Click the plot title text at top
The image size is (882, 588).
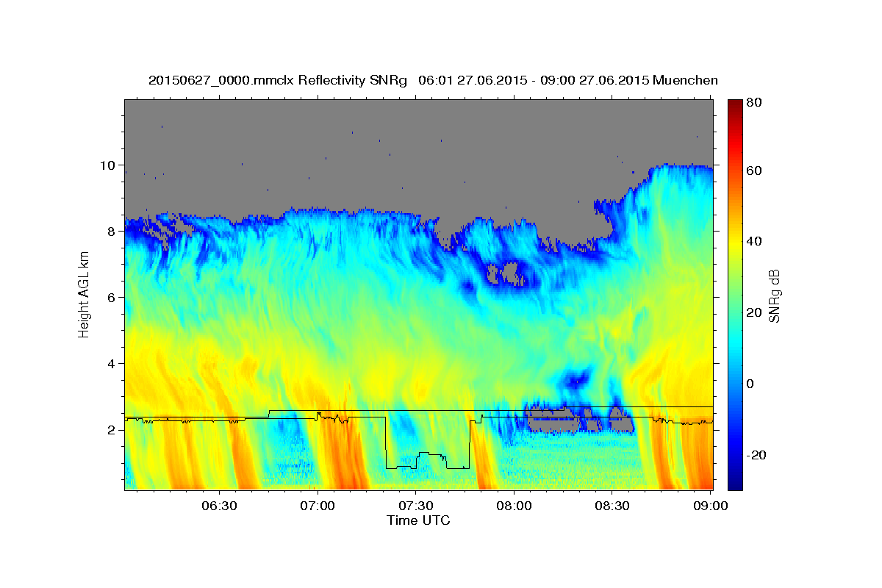[433, 80]
